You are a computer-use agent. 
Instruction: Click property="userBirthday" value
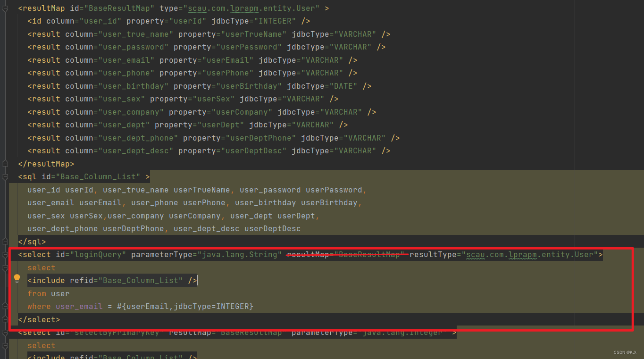pos(228,86)
